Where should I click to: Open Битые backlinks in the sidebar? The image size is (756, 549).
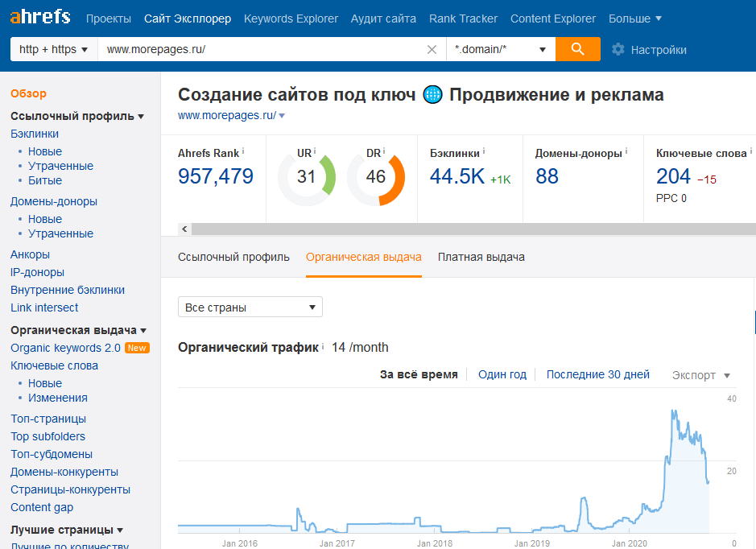pyautogui.click(x=45, y=180)
